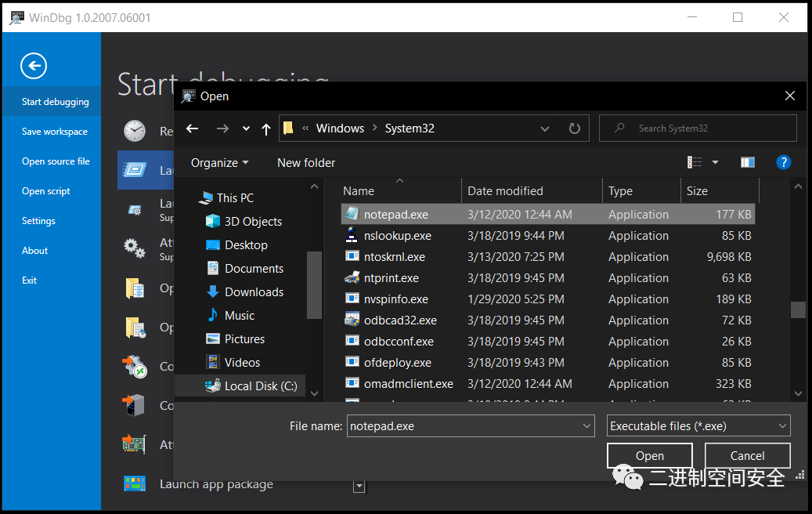Select Music in navigation pane
Viewport: 812px width, 514px height.
click(230, 316)
